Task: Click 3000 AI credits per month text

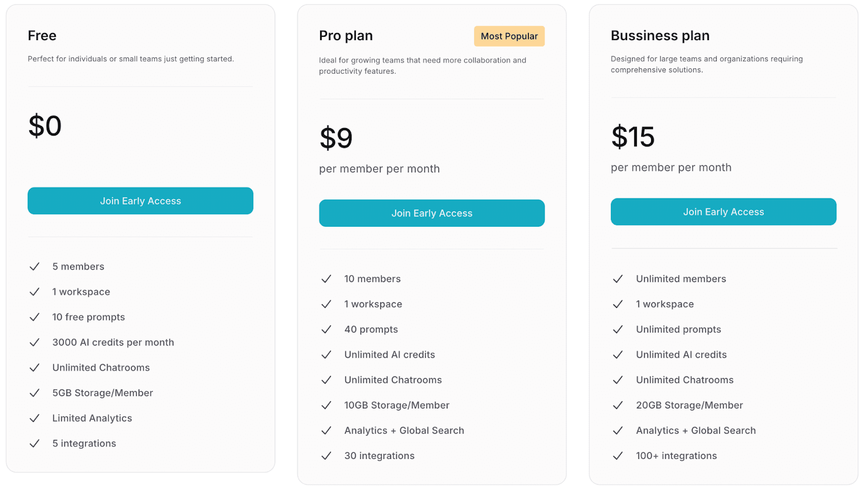Action: tap(113, 342)
